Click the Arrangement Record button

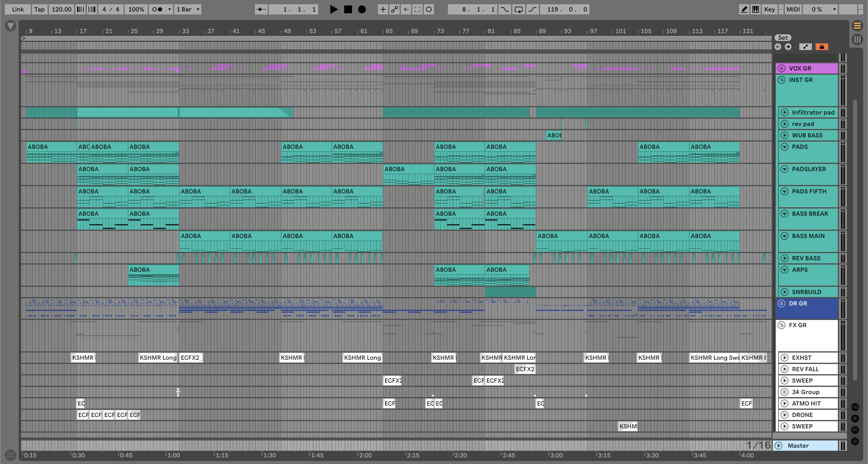point(362,9)
